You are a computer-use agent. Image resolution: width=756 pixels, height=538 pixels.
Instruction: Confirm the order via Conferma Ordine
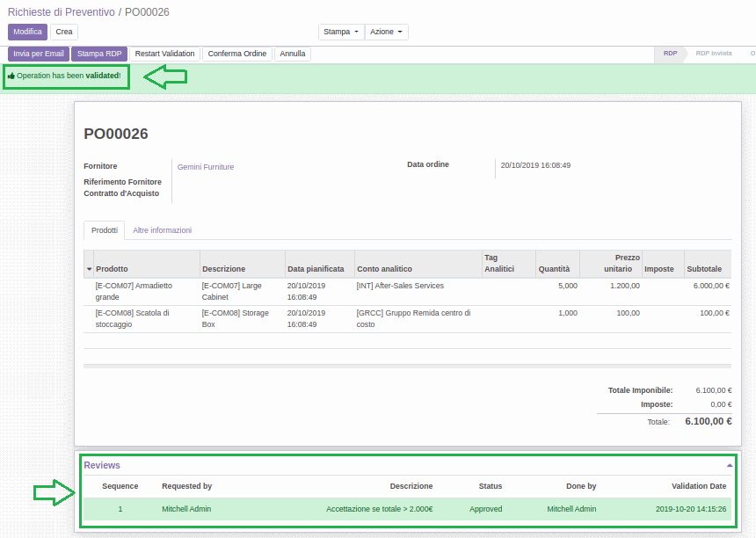pyautogui.click(x=235, y=53)
